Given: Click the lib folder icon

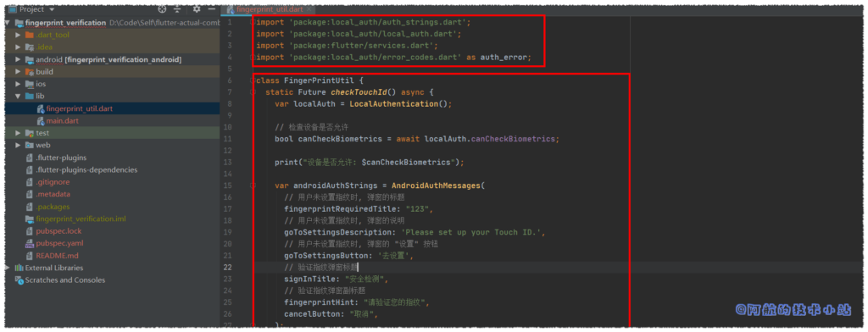Looking at the screenshot, I should coord(30,96).
